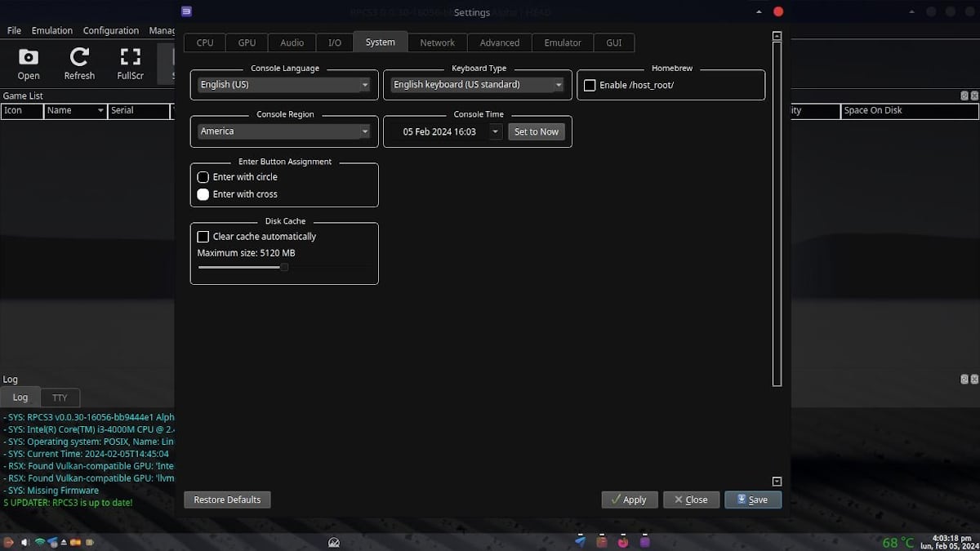The width and height of the screenshot is (980, 551).
Task: Click the Icon column header
Action: coord(22,110)
